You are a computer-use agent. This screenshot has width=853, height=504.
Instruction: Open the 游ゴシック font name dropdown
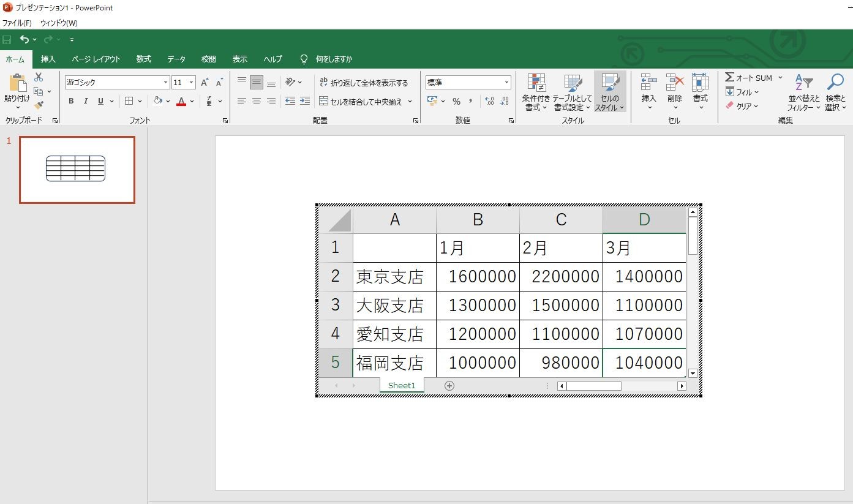[x=165, y=82]
